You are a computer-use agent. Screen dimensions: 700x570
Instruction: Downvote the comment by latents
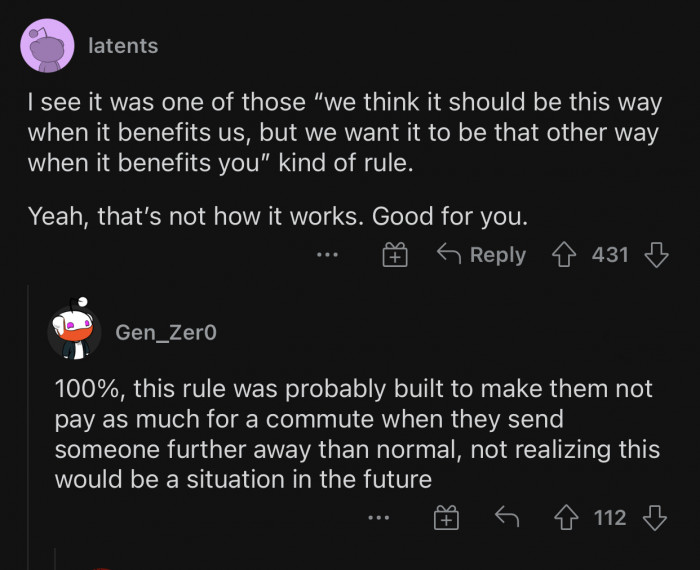point(656,255)
